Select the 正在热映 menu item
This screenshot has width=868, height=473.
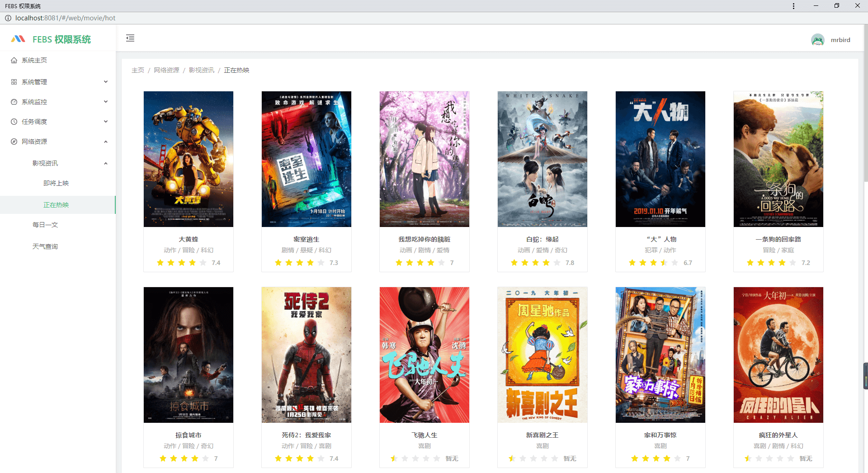58,205
